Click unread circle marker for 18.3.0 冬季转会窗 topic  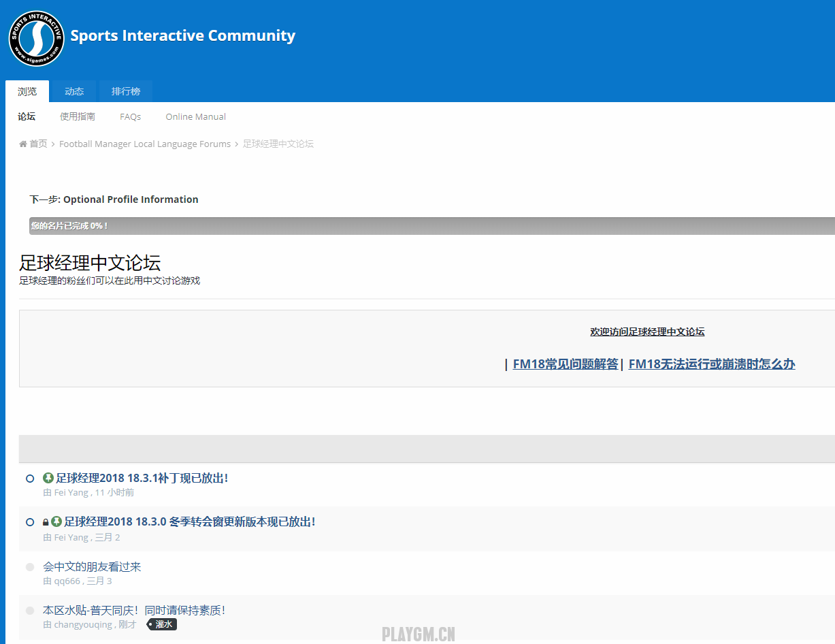coord(30,522)
